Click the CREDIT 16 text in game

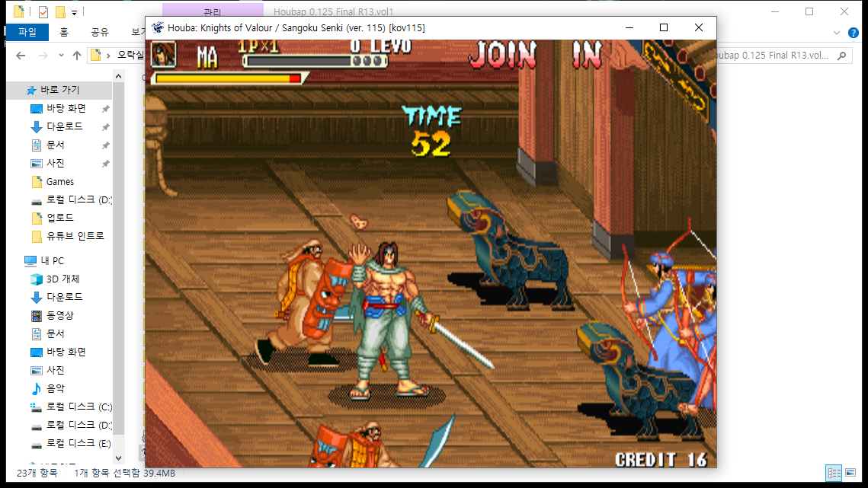[661, 460]
